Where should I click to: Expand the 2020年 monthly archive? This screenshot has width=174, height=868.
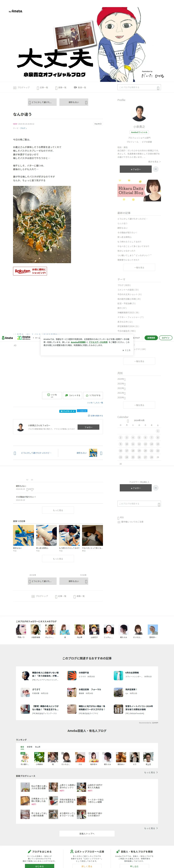(x=122, y=398)
